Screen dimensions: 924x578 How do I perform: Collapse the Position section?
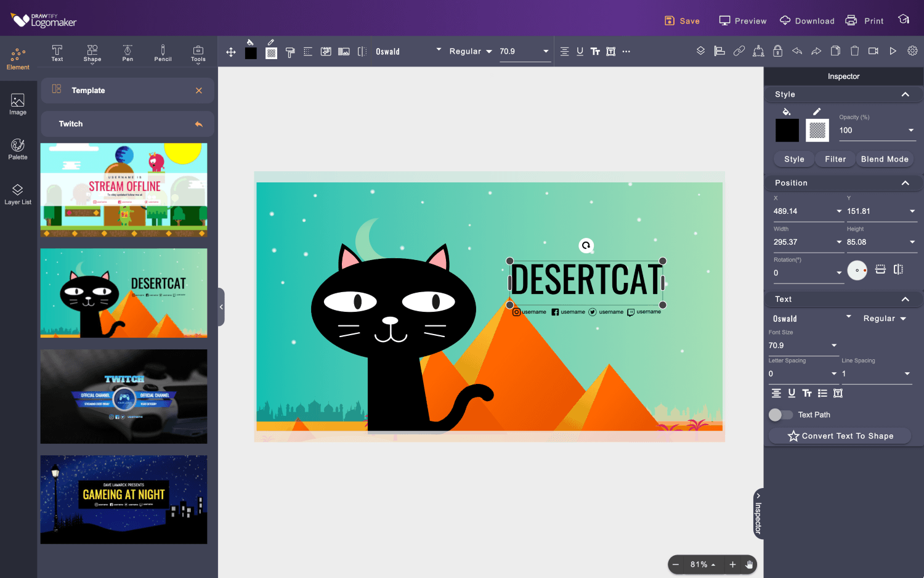pyautogui.click(x=905, y=183)
